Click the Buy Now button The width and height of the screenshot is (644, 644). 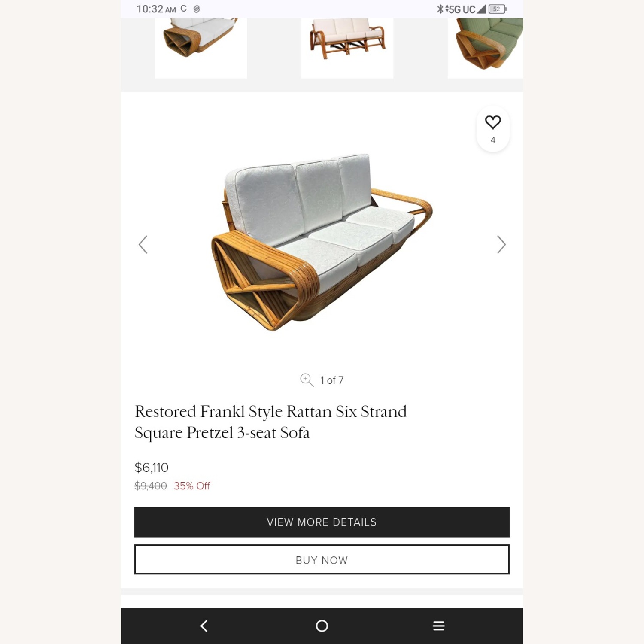click(322, 559)
